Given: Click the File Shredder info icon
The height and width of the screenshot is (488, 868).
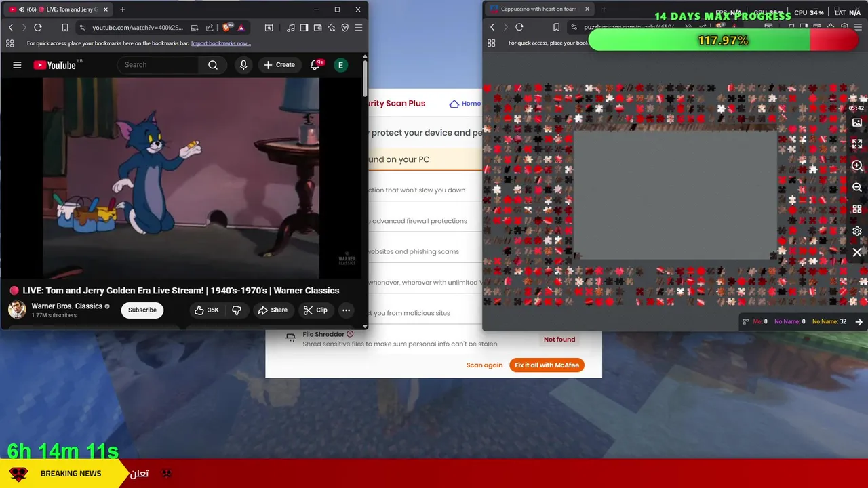Looking at the screenshot, I should (x=350, y=334).
